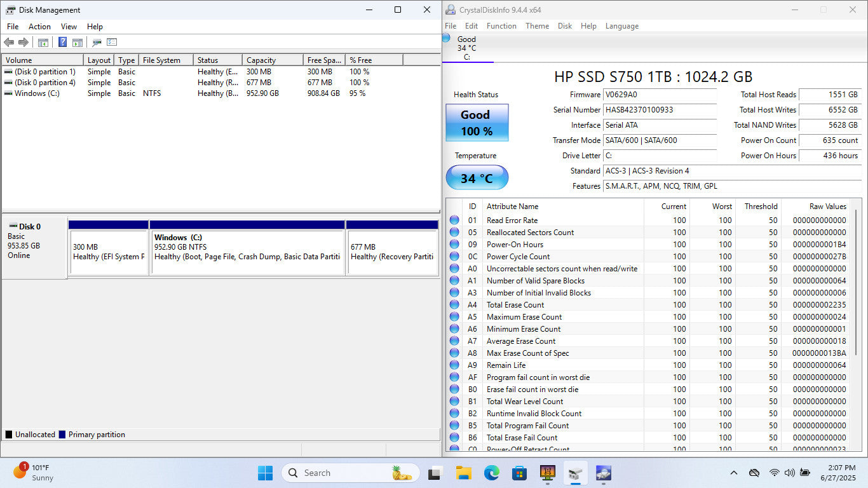Open the Edit menu in CrystalDiskInfo

pyautogui.click(x=471, y=26)
